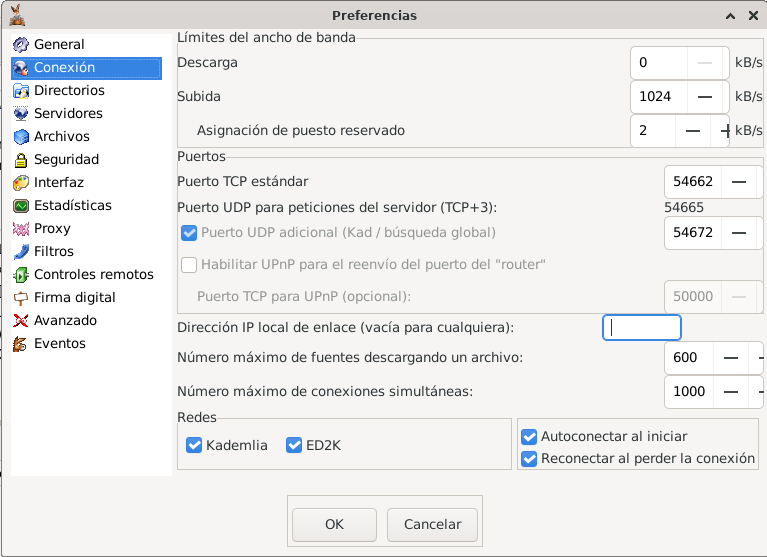Screen dimensions: 767x557
Task: Decrease the Subida upload limit value
Action: pyautogui.click(x=704, y=97)
